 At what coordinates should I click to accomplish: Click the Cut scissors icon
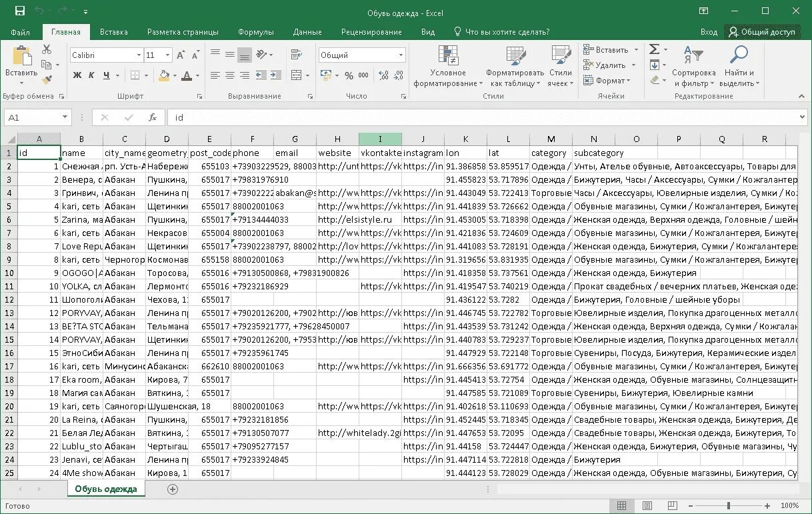coord(47,49)
